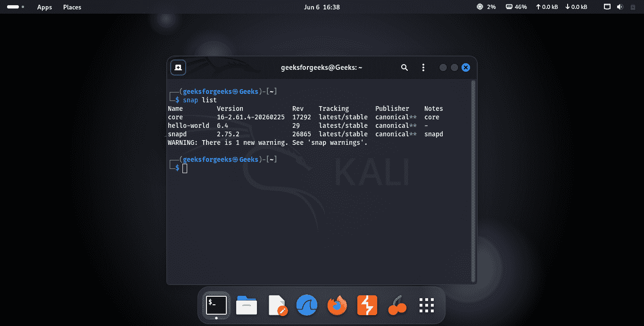The width and height of the screenshot is (644, 326).
Task: Click the 'snap list' command text
Action: (x=200, y=100)
